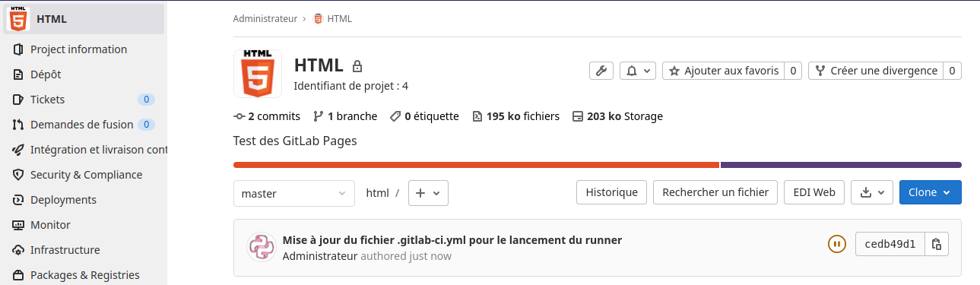This screenshot has width=980, height=285.
Task: Click Créer une divergence button
Action: click(876, 71)
